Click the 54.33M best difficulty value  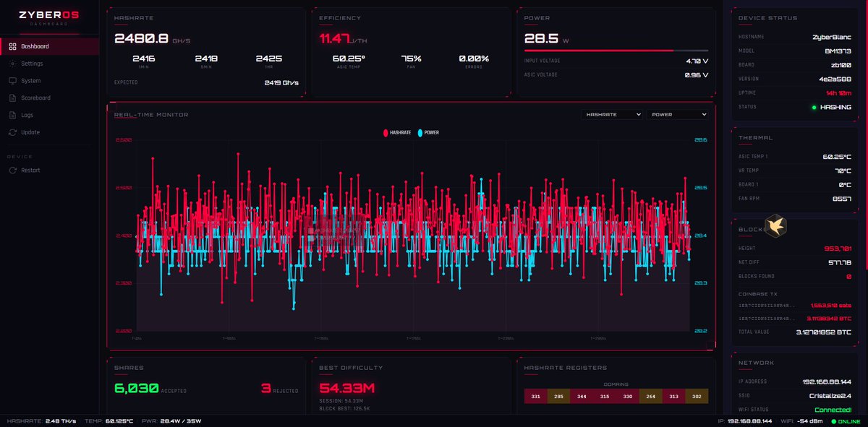tap(347, 389)
